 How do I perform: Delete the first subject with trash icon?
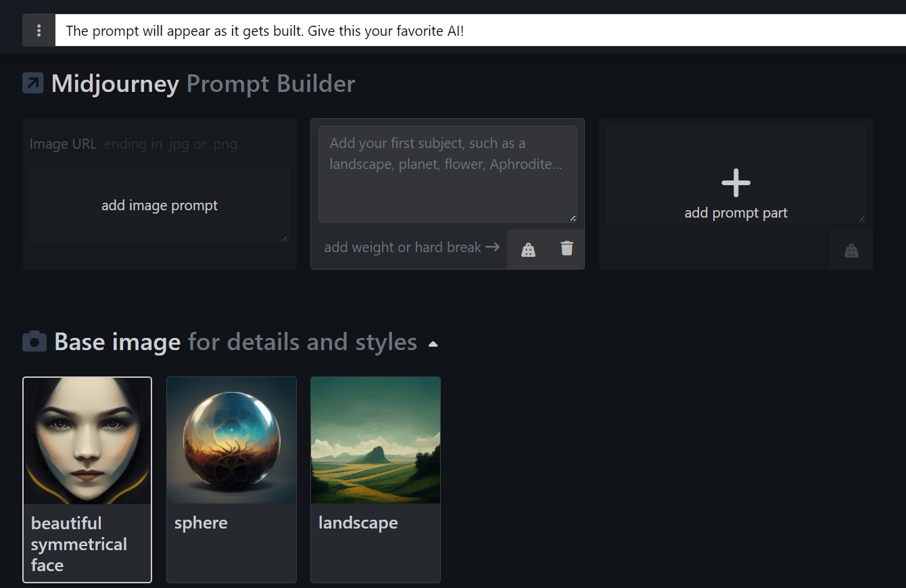567,249
